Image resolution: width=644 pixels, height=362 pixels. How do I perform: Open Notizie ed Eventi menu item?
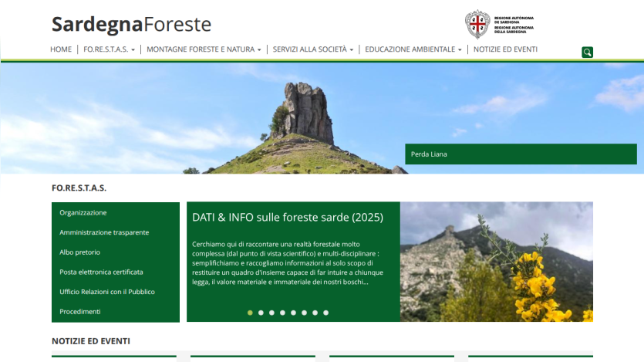coord(505,49)
